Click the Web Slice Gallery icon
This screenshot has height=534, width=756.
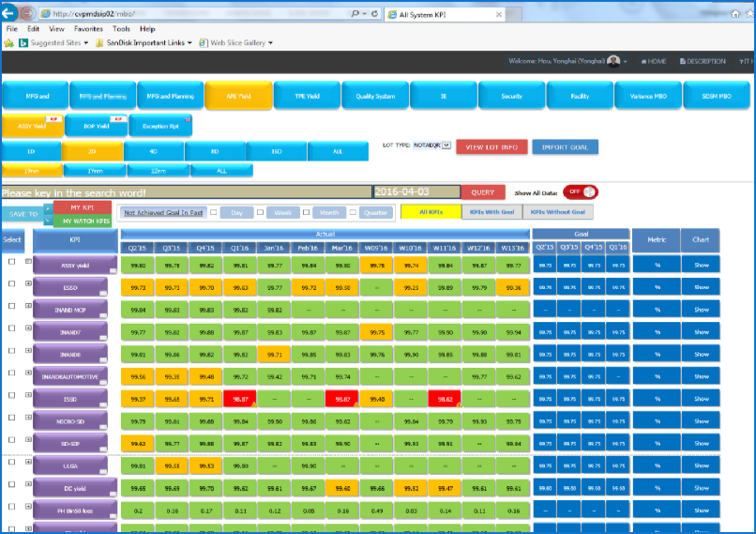pyautogui.click(x=204, y=42)
